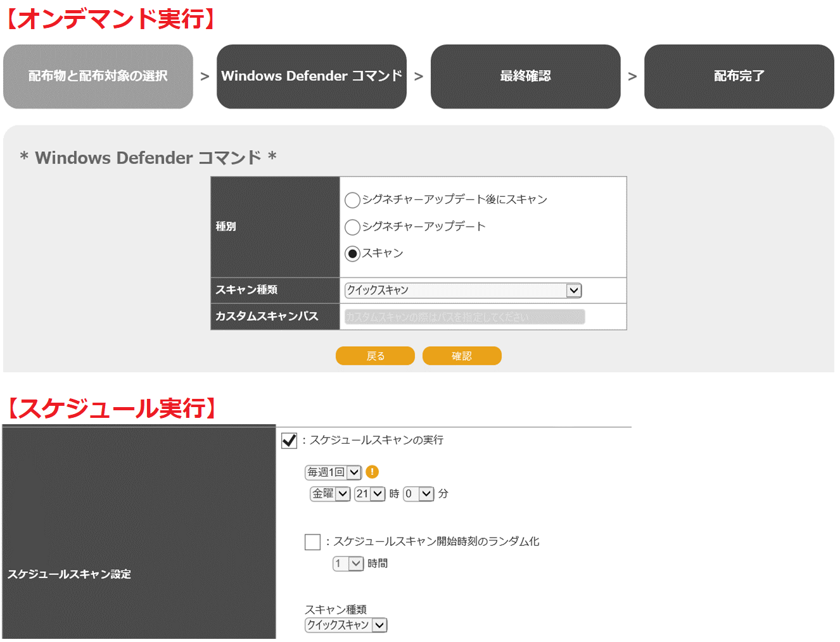This screenshot has height=642, width=840.
Task: Open the minute dropdown showing 0
Action: point(419,494)
